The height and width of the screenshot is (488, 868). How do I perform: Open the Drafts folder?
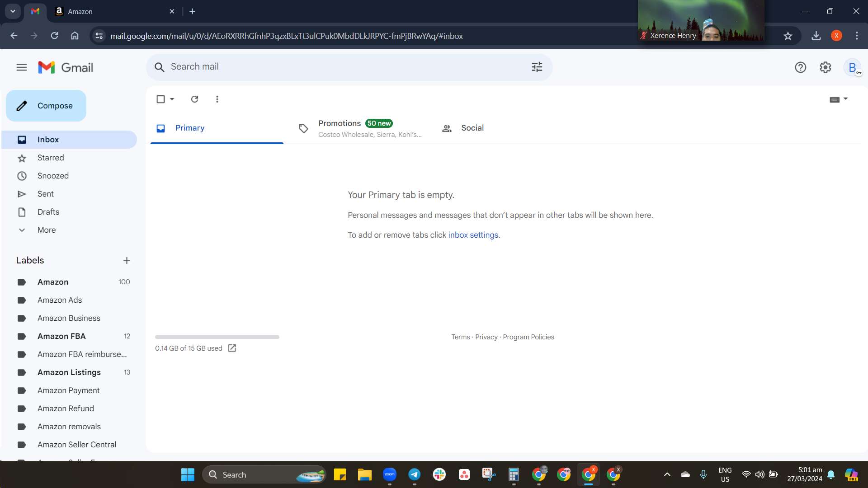[x=69, y=212]
